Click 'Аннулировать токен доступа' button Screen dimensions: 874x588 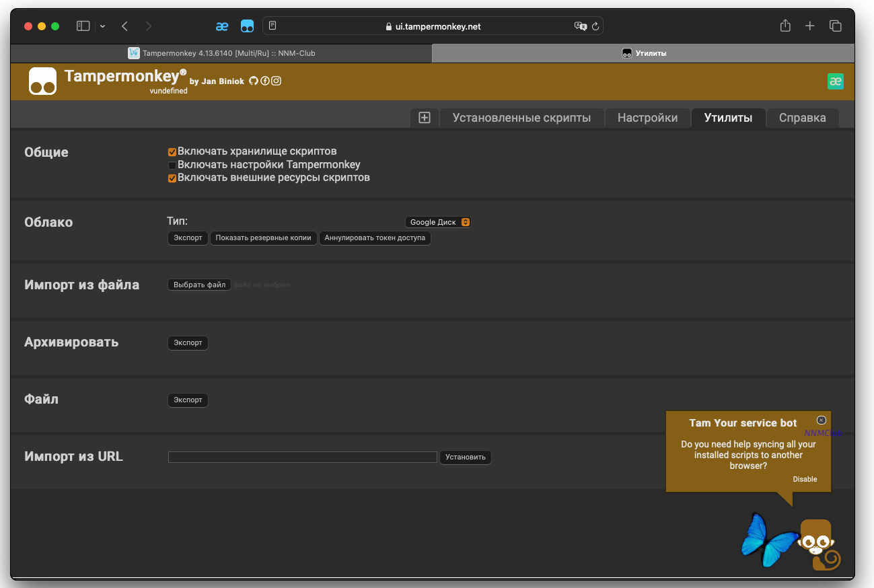(375, 238)
